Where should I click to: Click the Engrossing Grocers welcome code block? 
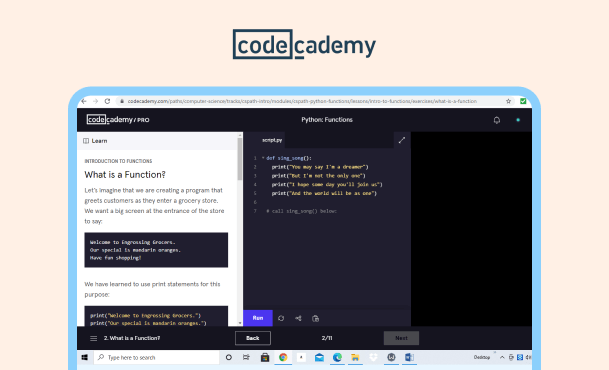coord(156,250)
